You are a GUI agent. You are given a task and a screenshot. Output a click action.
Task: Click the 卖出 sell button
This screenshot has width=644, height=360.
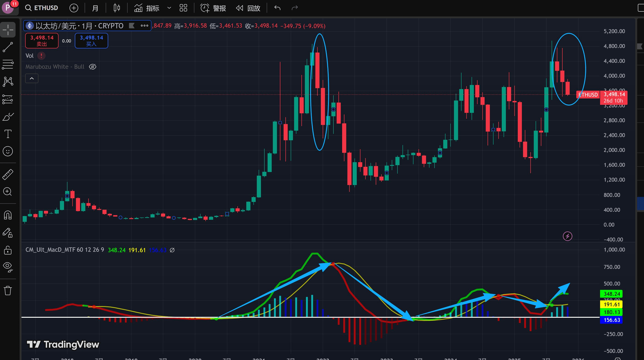coord(41,40)
